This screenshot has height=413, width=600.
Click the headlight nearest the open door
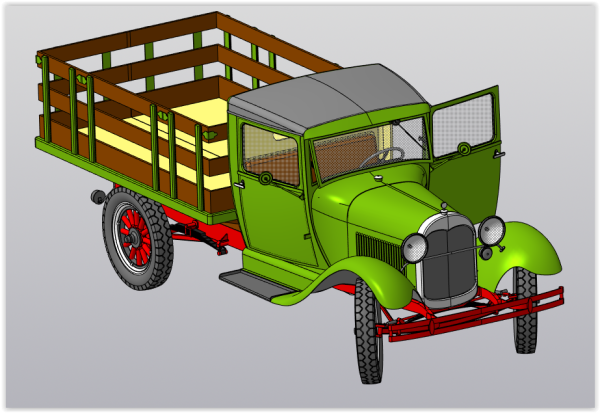[491, 231]
